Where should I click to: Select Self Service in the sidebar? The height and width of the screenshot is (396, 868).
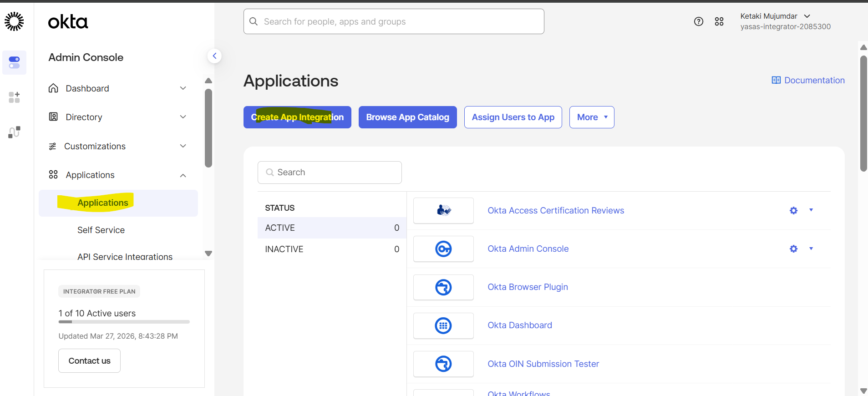point(101,230)
